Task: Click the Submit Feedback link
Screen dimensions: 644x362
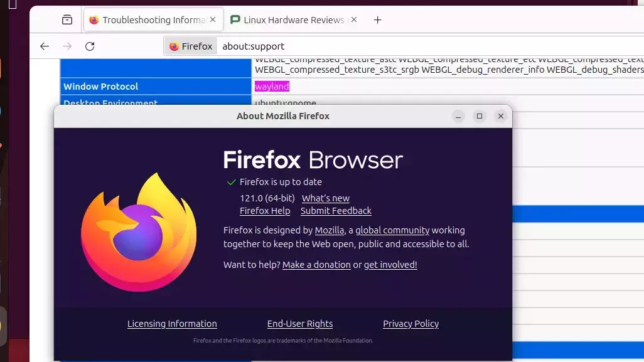Action: (x=336, y=211)
